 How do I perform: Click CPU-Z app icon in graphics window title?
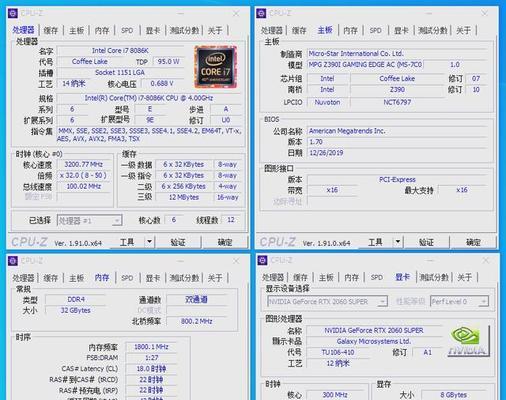click(x=262, y=260)
